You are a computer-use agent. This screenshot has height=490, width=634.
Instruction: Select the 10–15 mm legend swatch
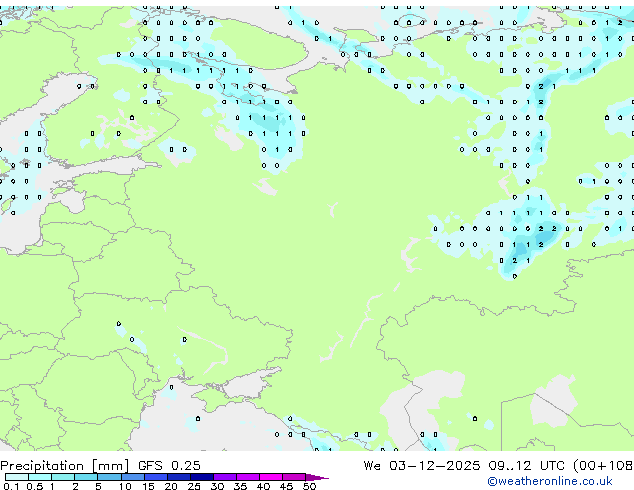click(x=133, y=477)
